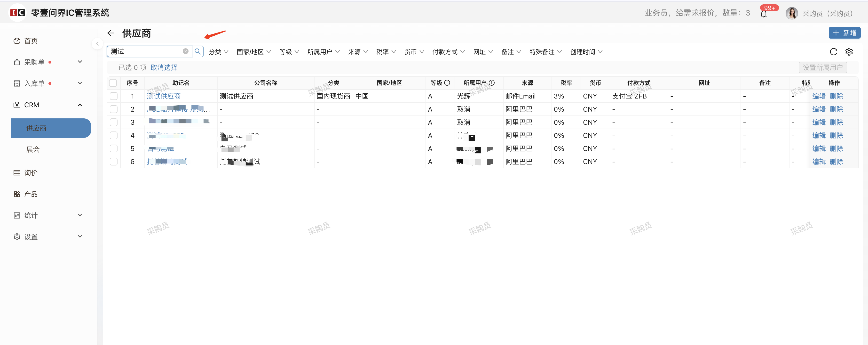Select 产品 in the sidebar
Viewport: 868px width, 345px height.
(31, 194)
